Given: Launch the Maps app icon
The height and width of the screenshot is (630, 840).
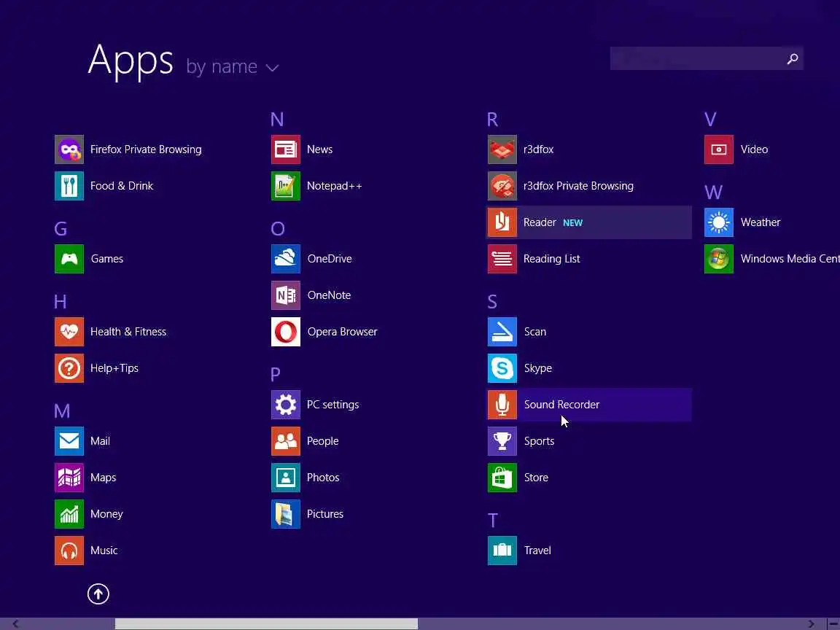Looking at the screenshot, I should click(x=69, y=478).
